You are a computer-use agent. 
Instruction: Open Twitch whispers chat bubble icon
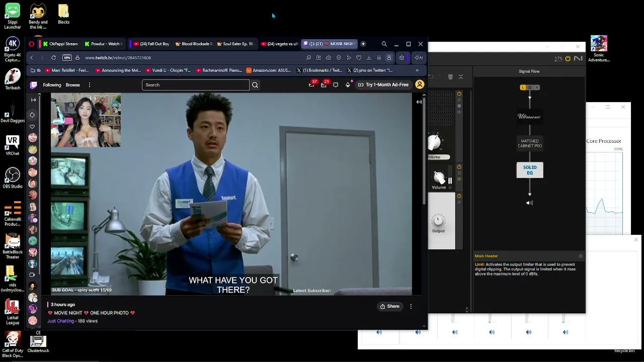point(336,85)
